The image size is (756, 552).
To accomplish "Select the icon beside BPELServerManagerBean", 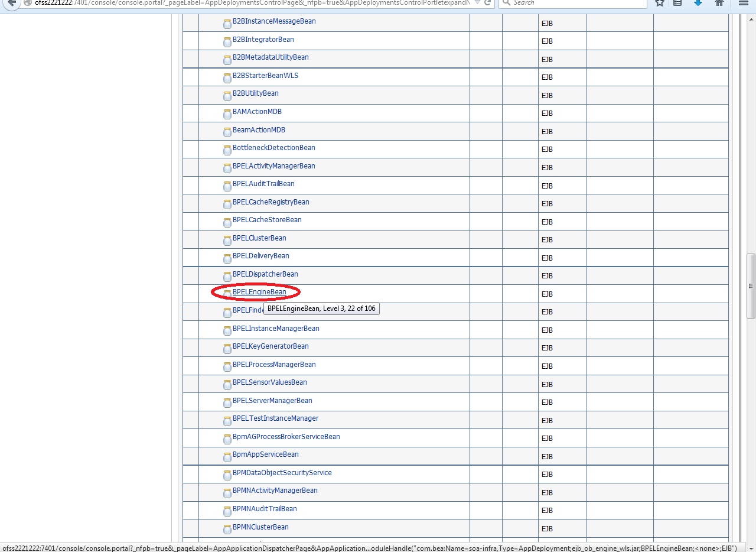I will [x=227, y=403].
